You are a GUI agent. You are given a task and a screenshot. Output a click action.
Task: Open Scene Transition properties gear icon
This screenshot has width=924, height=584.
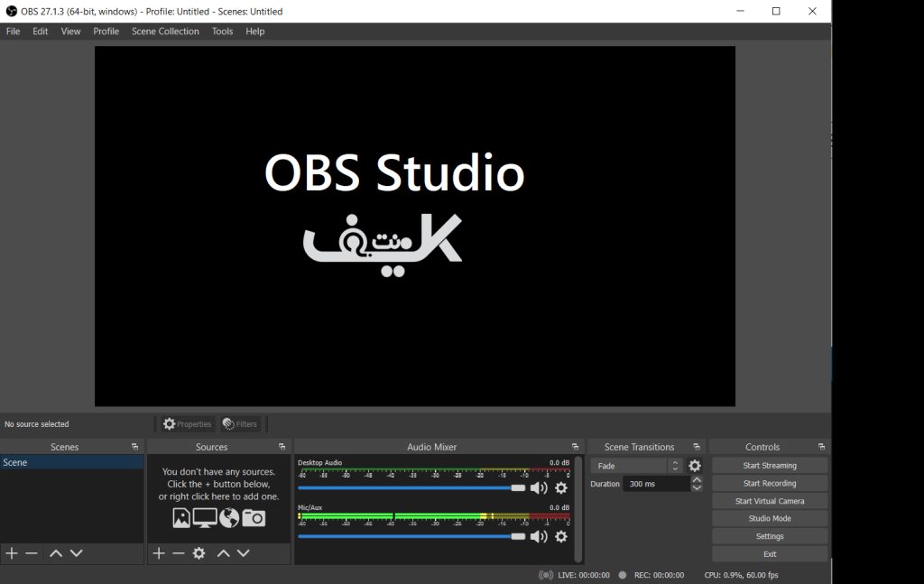pos(694,465)
